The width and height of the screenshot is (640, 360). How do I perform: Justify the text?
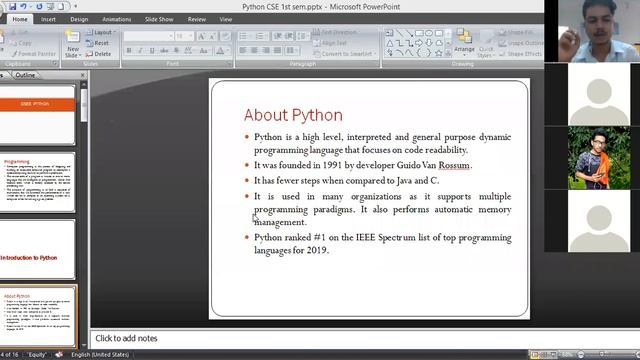coord(278,51)
